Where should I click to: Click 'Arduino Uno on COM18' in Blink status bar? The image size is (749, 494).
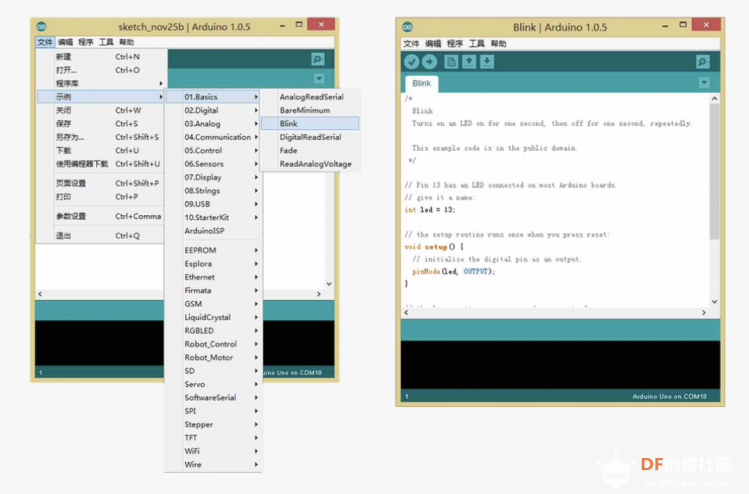(669, 396)
